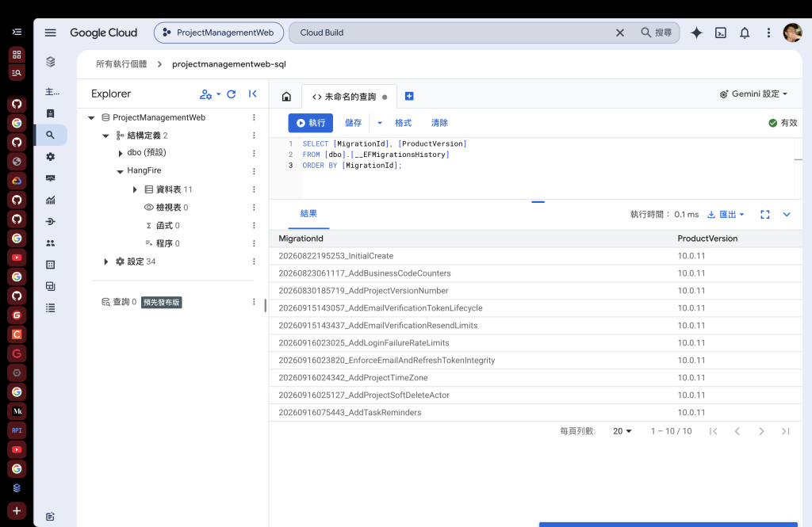Expand the dbo default schema
812x527 pixels.
click(x=121, y=153)
